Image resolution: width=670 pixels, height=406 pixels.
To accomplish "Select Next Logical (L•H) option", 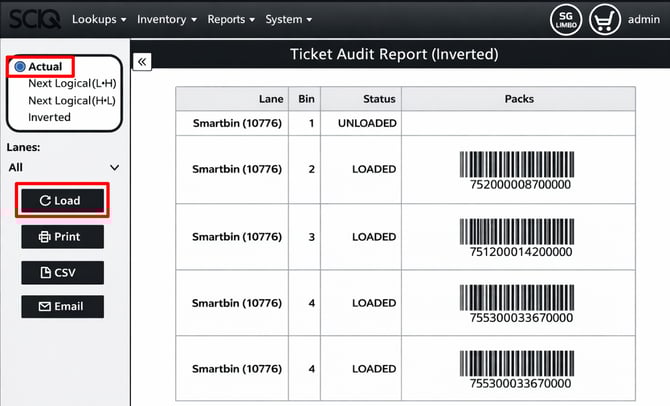I will (72, 83).
